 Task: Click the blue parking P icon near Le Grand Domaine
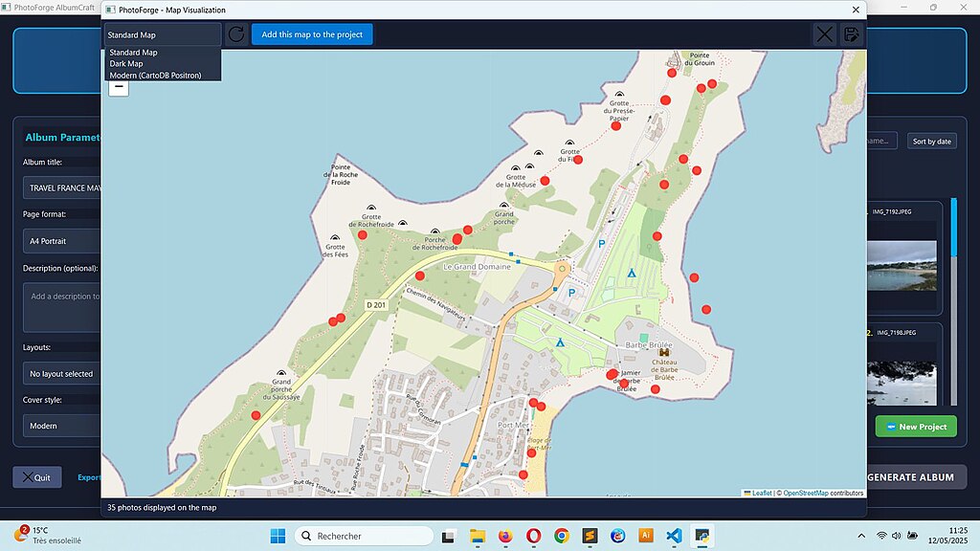[571, 293]
